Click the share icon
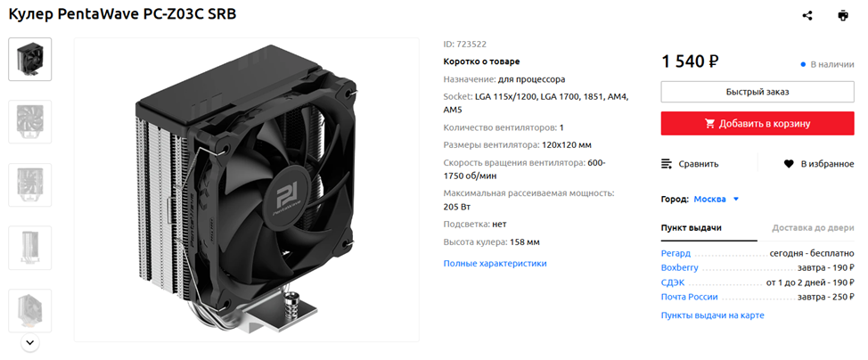 pyautogui.click(x=807, y=15)
